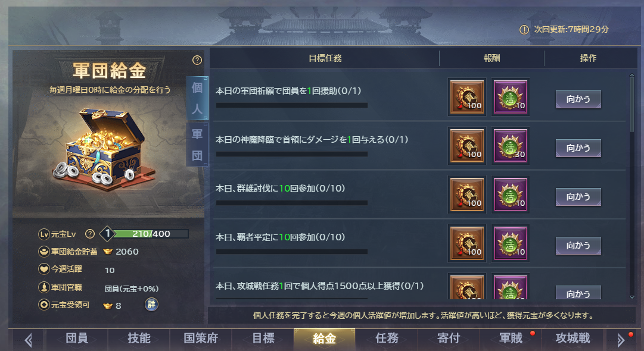Viewport: 644px width, 351px height.
Task: Show previous tabs with left arrow
Action: [28, 340]
